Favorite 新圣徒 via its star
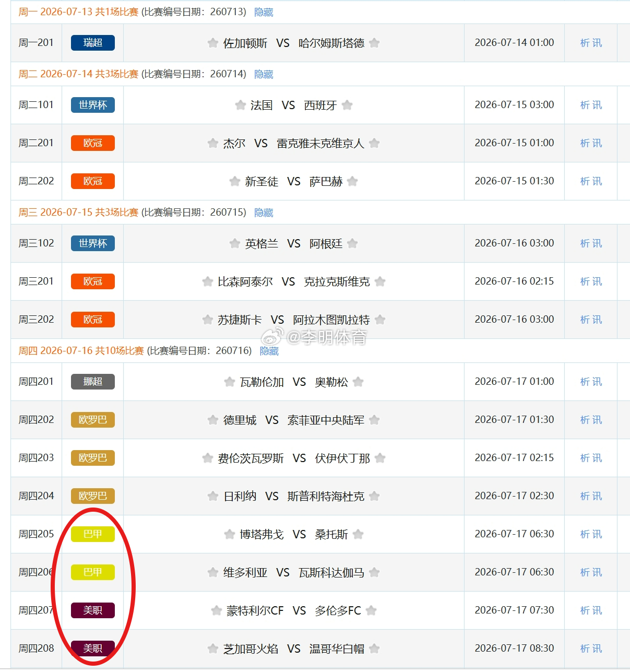The image size is (630, 672). pos(235,181)
